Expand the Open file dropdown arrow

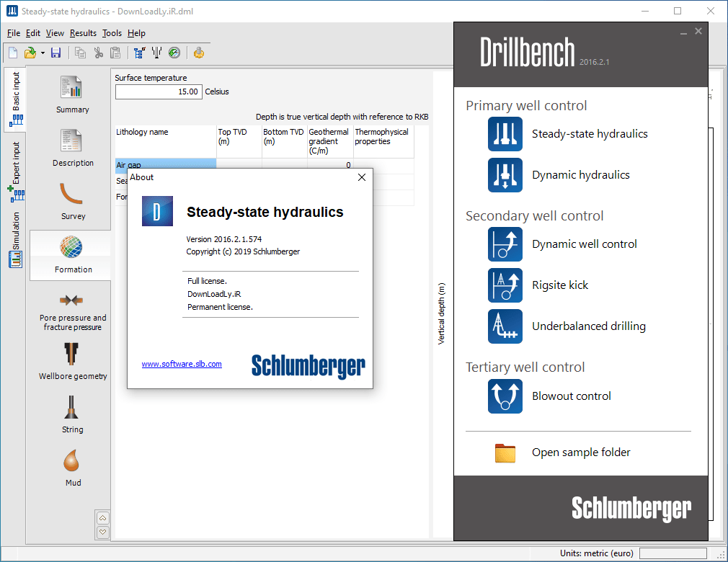[x=41, y=53]
